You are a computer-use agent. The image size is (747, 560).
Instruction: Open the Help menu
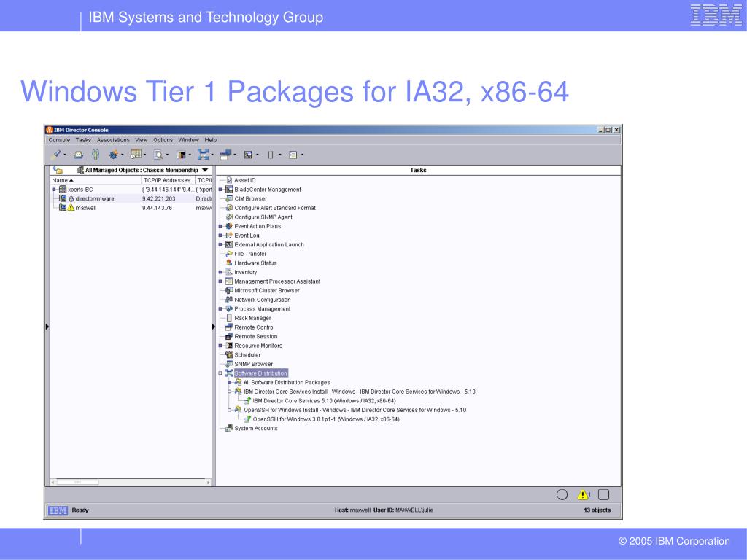(x=211, y=140)
